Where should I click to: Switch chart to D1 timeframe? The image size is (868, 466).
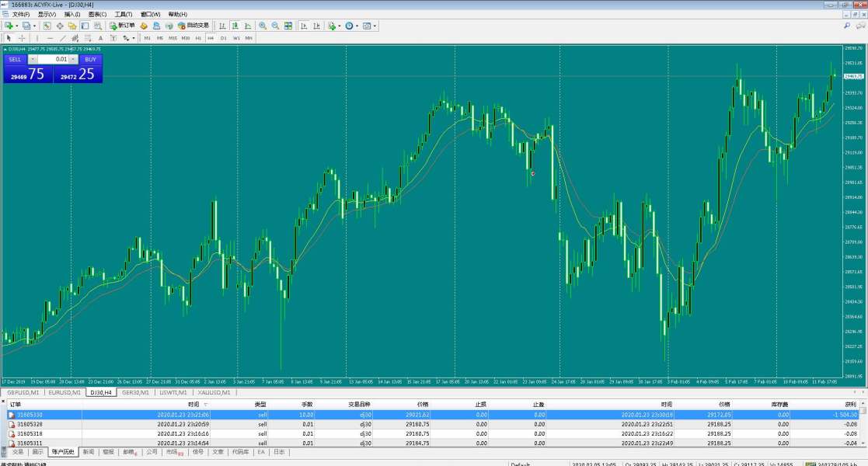(x=223, y=37)
